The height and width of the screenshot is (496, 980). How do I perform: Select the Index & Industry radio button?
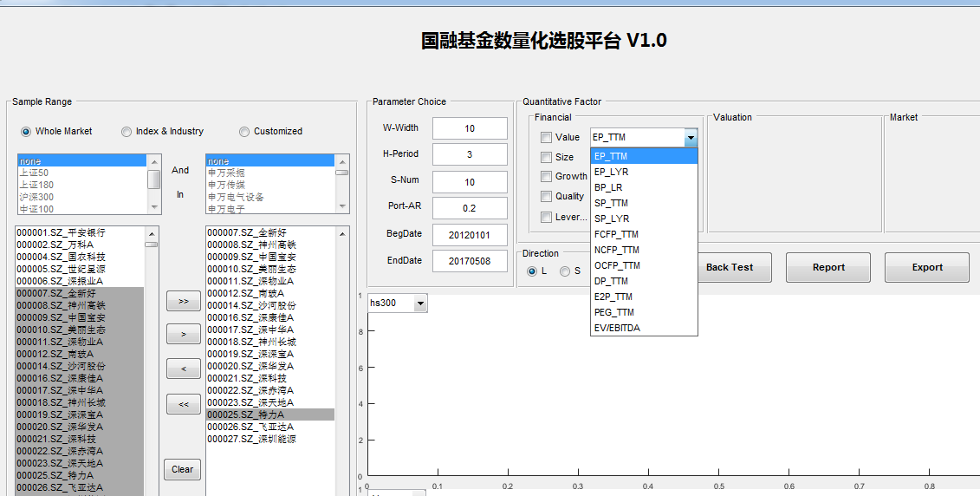click(x=127, y=131)
